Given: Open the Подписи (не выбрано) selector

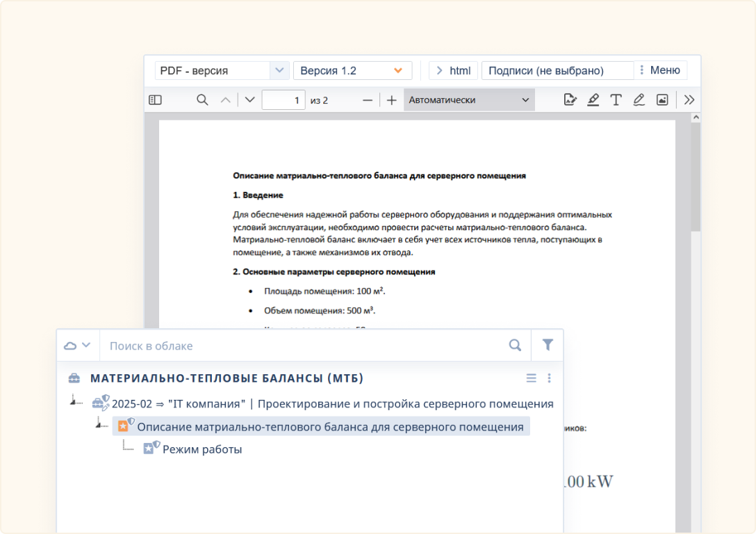Looking at the screenshot, I should [x=557, y=70].
